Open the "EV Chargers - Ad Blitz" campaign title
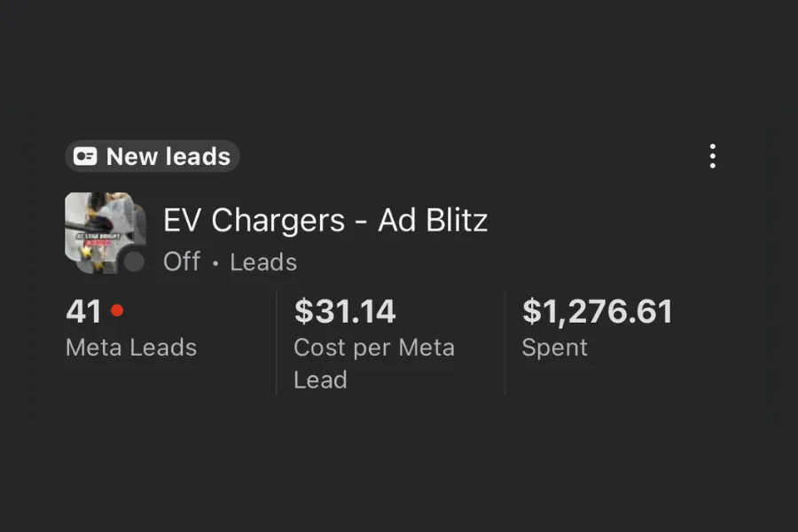This screenshot has height=532, width=798. 325,220
